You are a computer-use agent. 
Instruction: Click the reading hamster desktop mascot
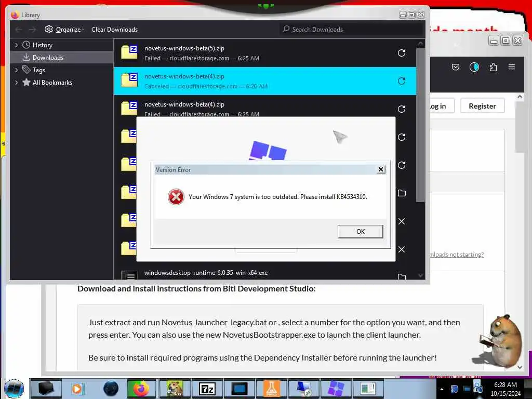pos(499,341)
